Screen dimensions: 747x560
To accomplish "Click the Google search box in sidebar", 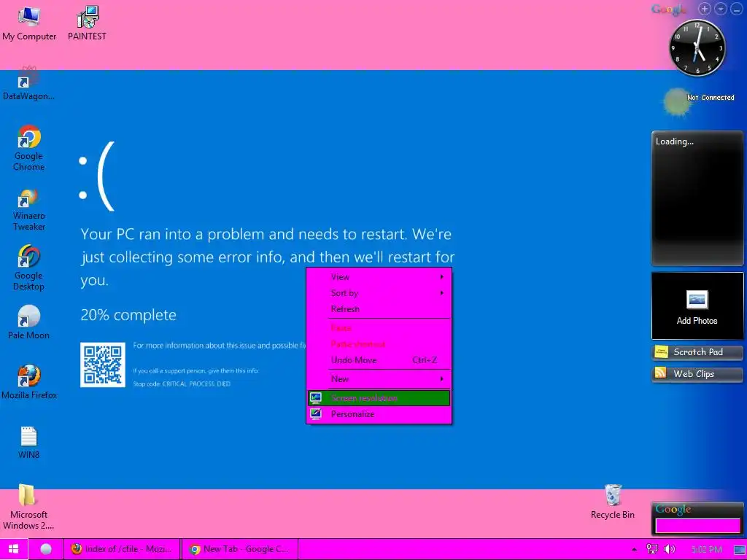I will tap(697, 526).
